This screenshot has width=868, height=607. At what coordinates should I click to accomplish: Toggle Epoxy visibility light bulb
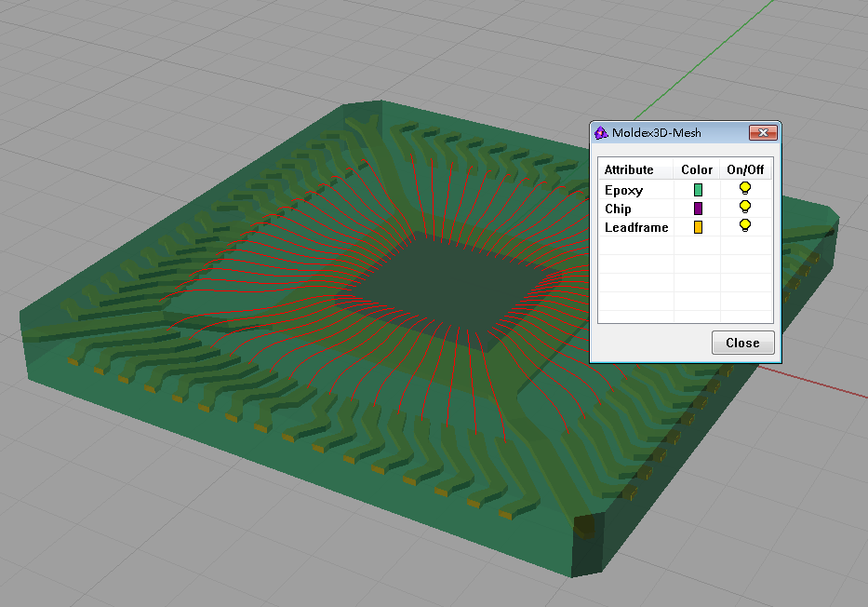[x=745, y=188]
